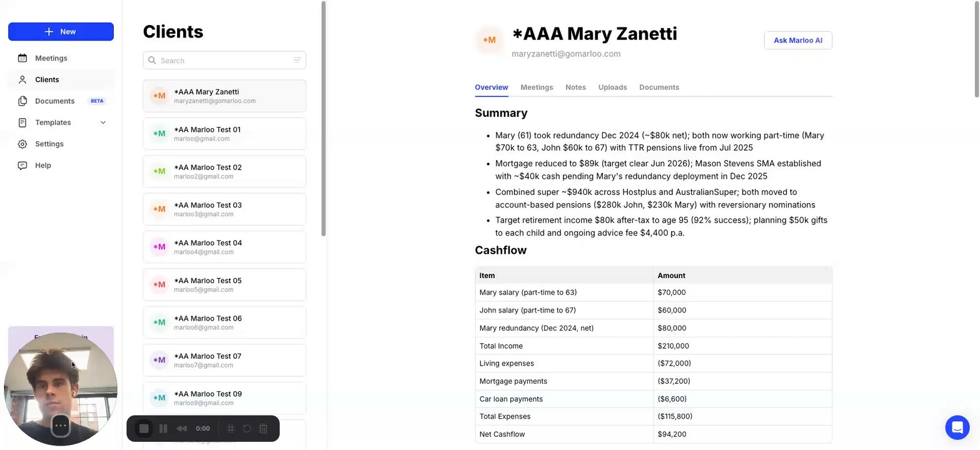Screen dimensions: 980x450
Task: Open the chat support bubble
Action: coord(956,427)
